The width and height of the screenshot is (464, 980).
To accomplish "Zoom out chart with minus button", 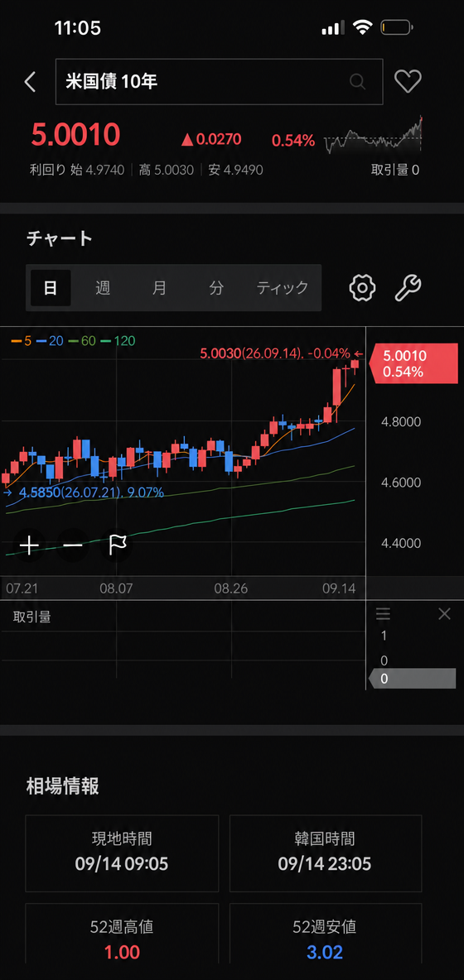I will 73,545.
